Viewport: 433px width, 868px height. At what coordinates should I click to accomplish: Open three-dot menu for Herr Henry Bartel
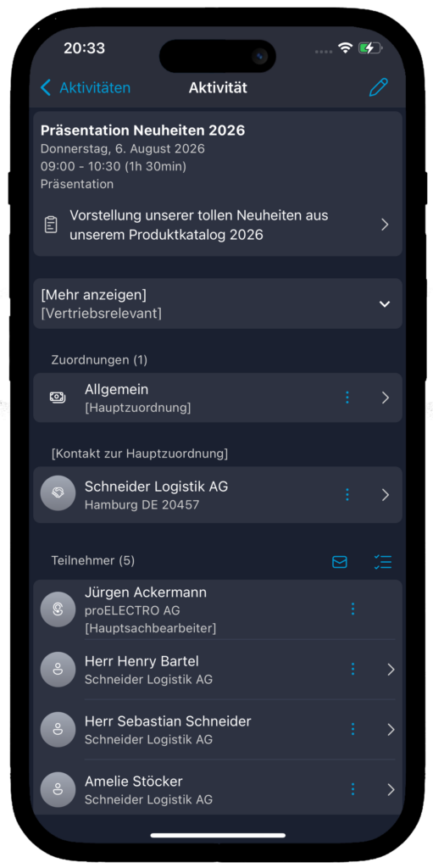pyautogui.click(x=353, y=670)
